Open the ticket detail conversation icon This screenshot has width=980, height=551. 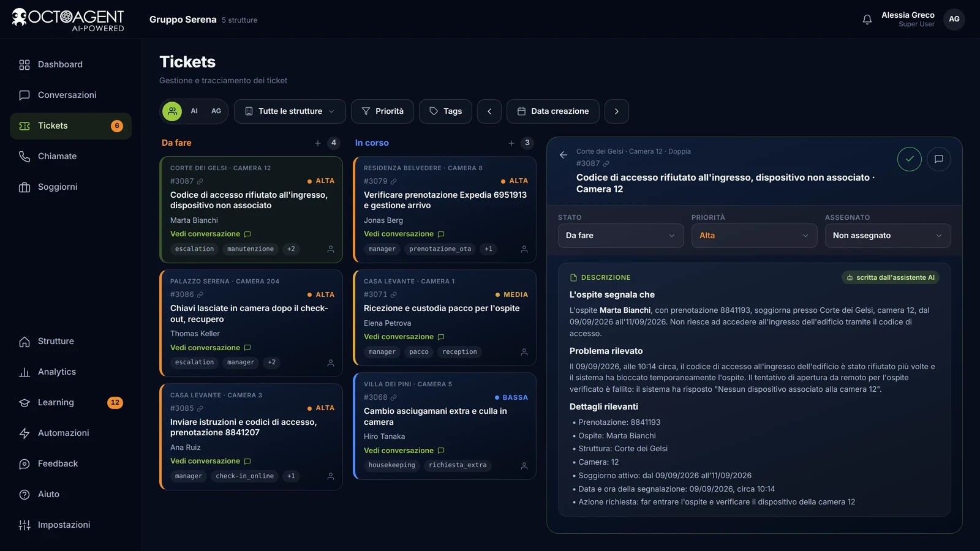point(939,159)
